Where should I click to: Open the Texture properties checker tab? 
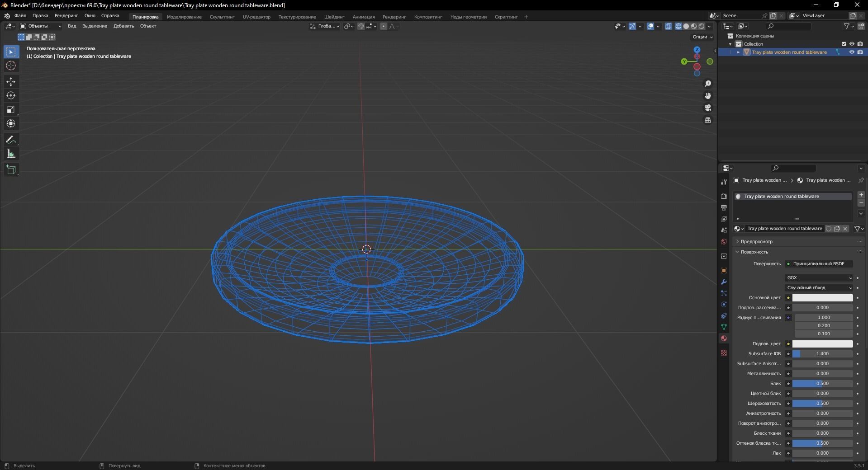[x=724, y=352]
